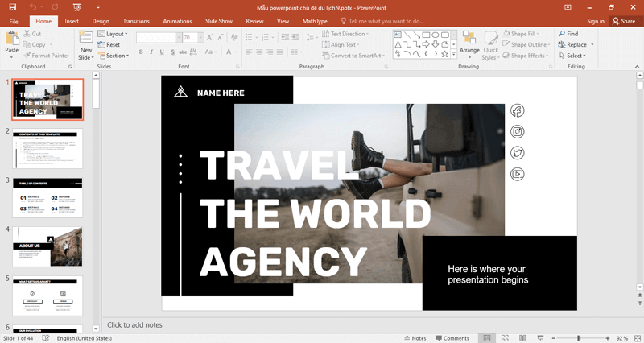The width and height of the screenshot is (644, 343).
Task: Click the Cut scissors command
Action: 32,34
